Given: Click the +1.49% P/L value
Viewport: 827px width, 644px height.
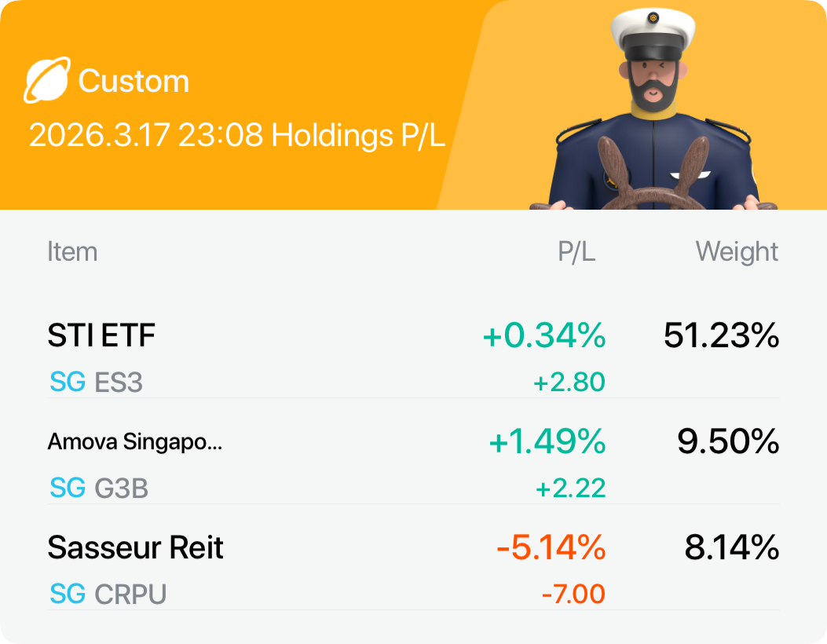Looking at the screenshot, I should coord(547,441).
